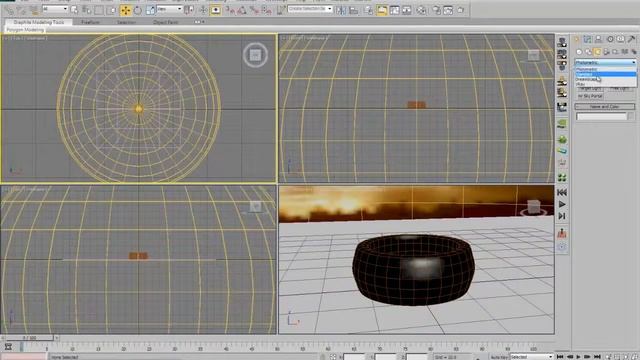The height and width of the screenshot is (360, 640).
Task: Open the Auto Key Selected dropdown
Action: click(x=531, y=357)
